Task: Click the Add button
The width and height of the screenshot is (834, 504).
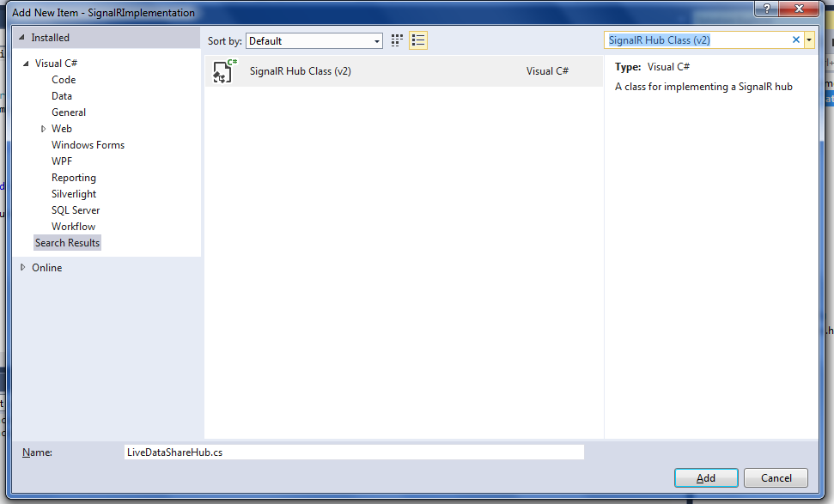Action: tap(706, 478)
